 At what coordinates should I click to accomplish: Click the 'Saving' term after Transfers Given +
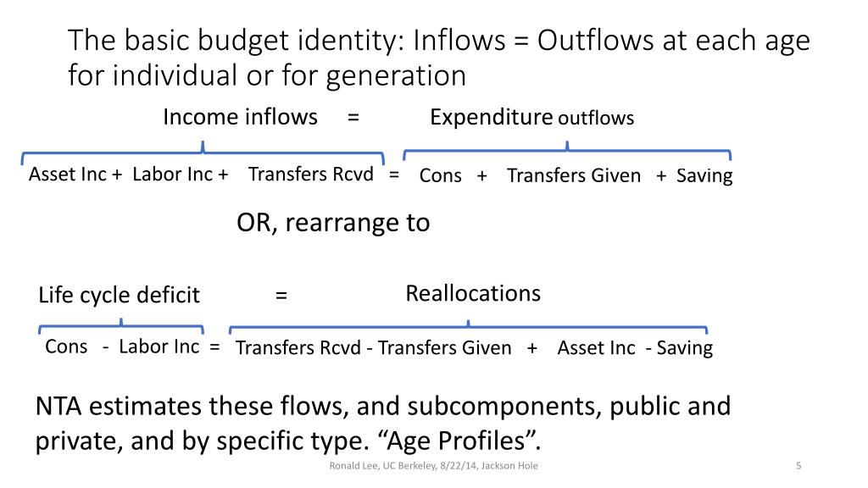704,176
